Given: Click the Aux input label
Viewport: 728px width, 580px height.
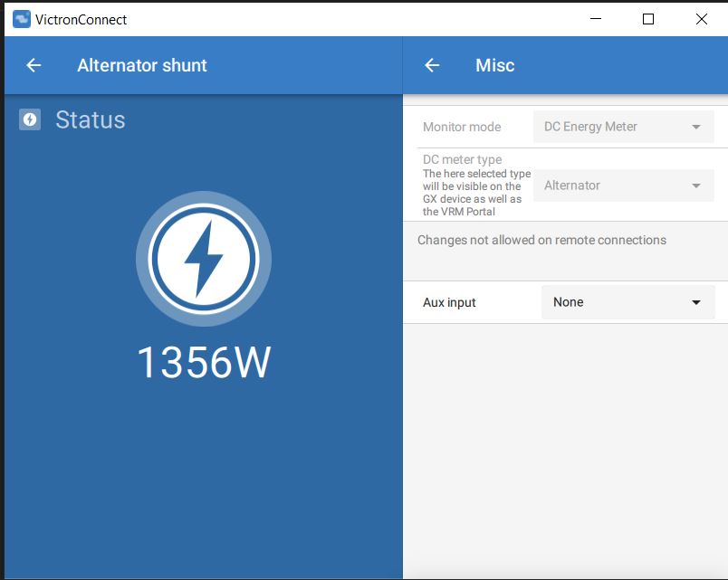Looking at the screenshot, I should pos(449,302).
